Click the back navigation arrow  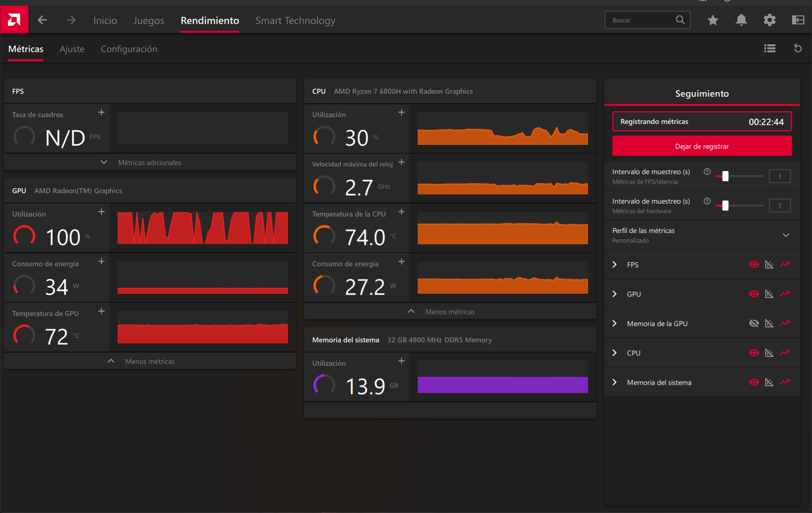pos(42,20)
